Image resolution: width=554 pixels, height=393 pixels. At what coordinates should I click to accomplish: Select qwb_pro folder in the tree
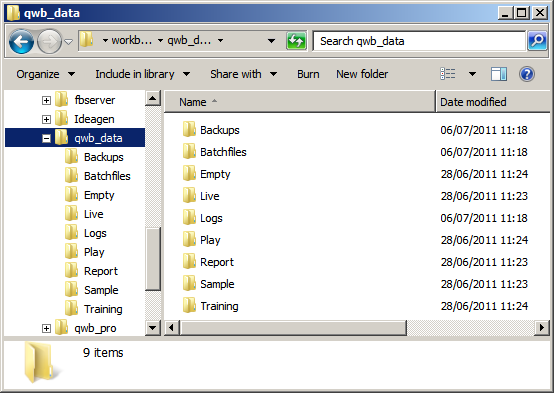point(95,328)
